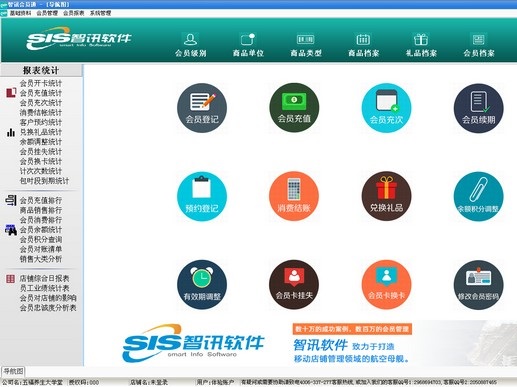Launch 会员登记 circle icon

[202, 108]
